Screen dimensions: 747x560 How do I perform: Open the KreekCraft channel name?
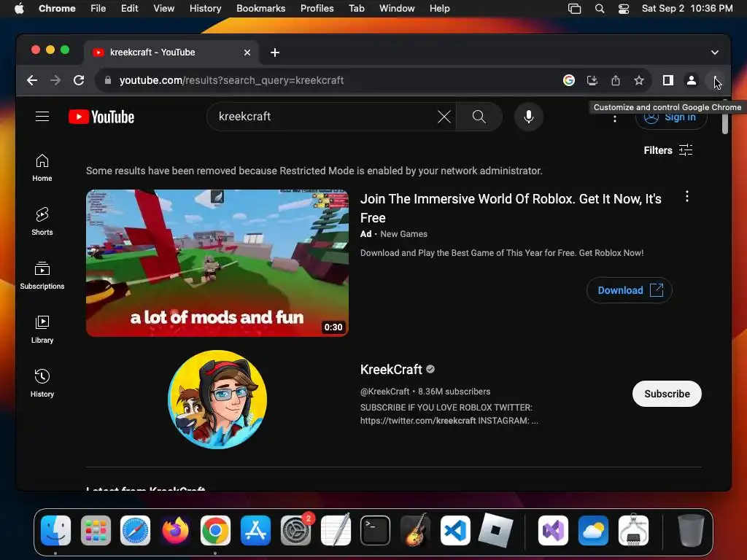pos(391,370)
